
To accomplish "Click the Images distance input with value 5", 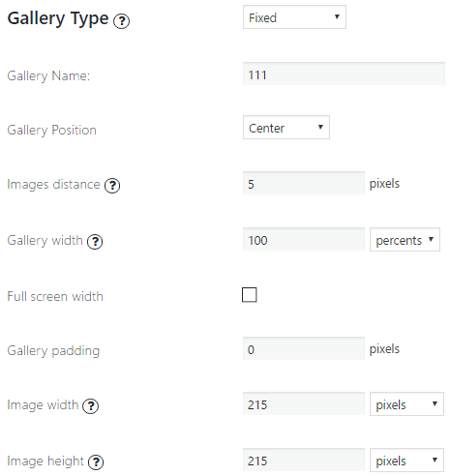I will click(x=304, y=183).
